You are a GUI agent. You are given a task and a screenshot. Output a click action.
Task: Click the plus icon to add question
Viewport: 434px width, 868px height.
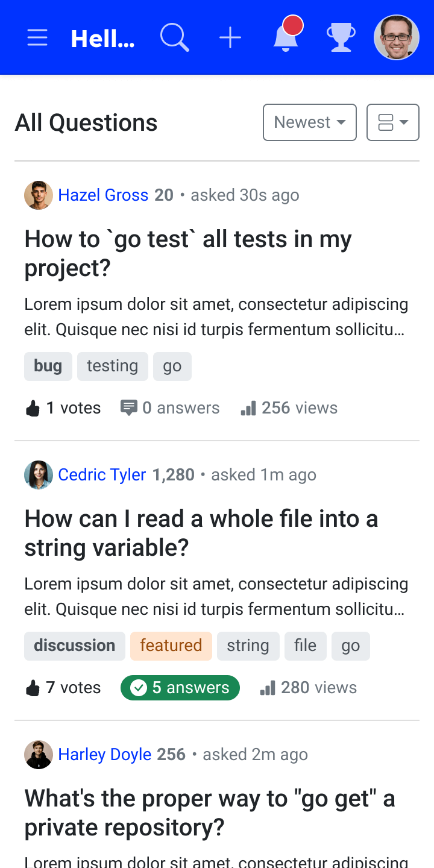click(x=230, y=38)
